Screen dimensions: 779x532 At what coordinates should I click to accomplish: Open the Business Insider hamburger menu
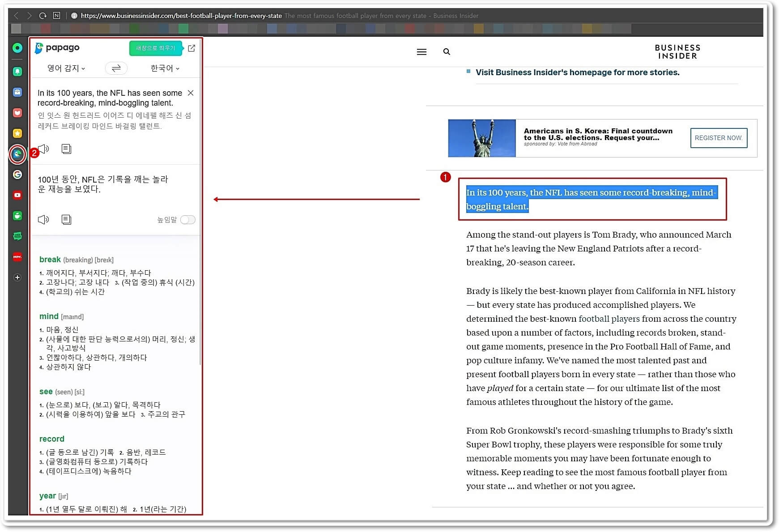(x=421, y=52)
